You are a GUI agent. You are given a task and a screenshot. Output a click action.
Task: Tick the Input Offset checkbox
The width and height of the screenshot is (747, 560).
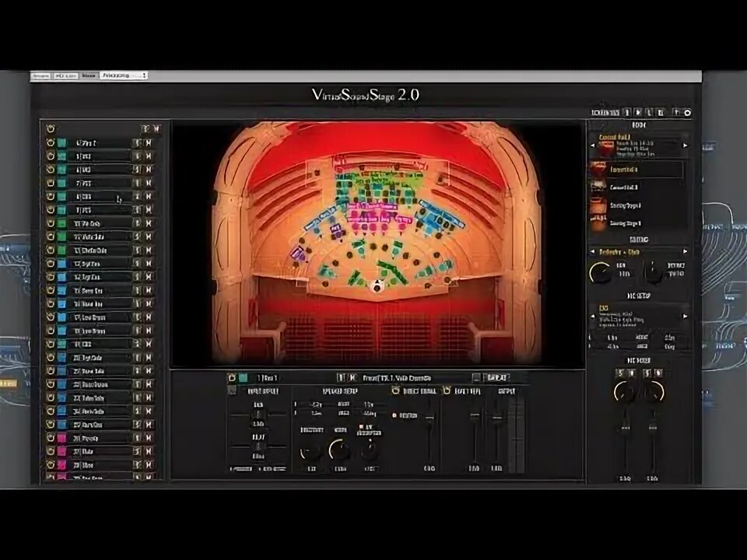tap(233, 391)
